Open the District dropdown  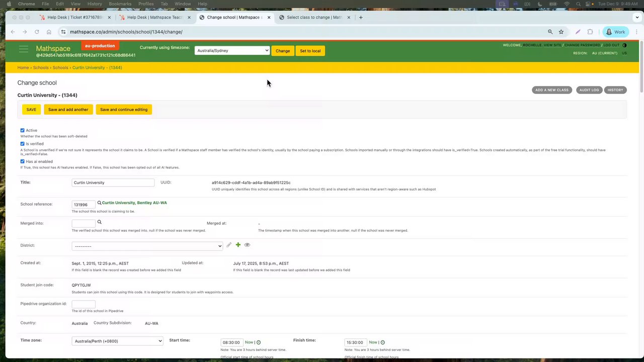click(147, 246)
